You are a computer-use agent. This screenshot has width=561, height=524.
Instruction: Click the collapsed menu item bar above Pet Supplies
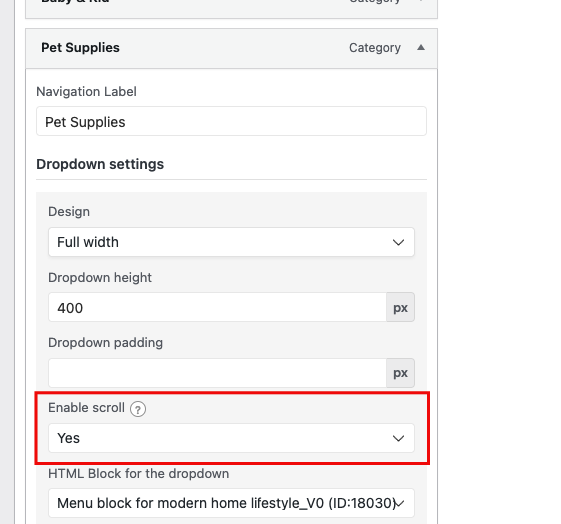tap(231, 9)
